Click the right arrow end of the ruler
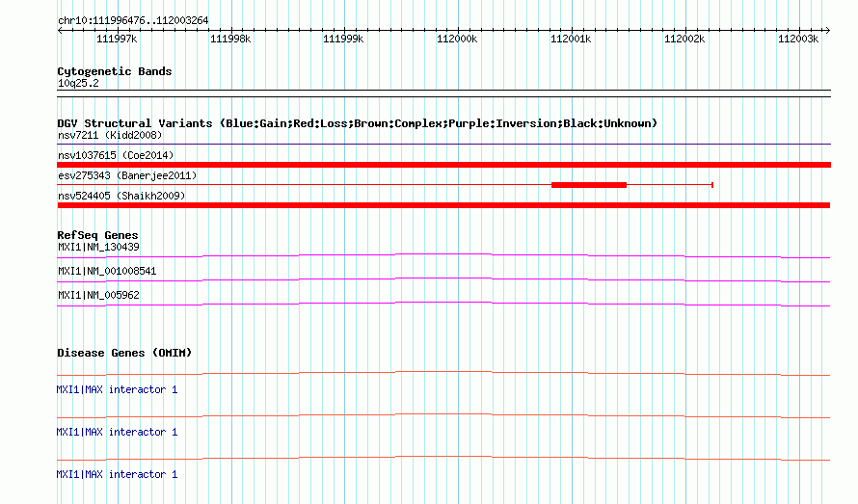Image resolution: width=858 pixels, height=504 pixels. pyautogui.click(x=828, y=30)
